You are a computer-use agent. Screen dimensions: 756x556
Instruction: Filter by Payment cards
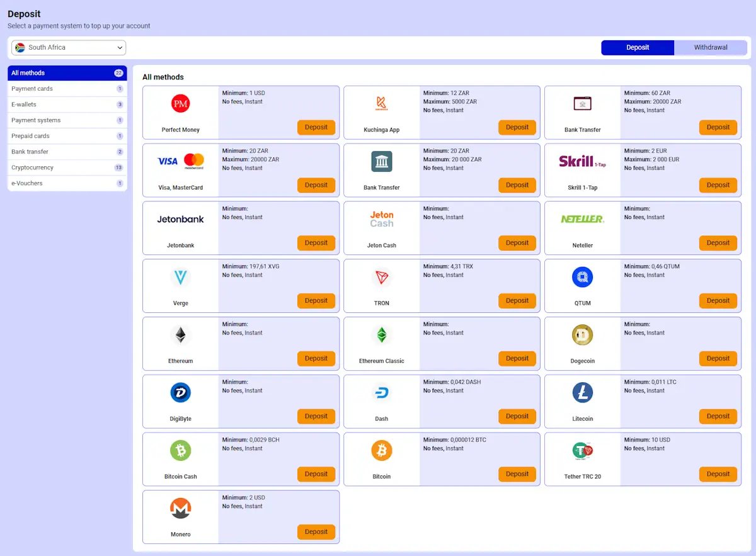(67, 89)
